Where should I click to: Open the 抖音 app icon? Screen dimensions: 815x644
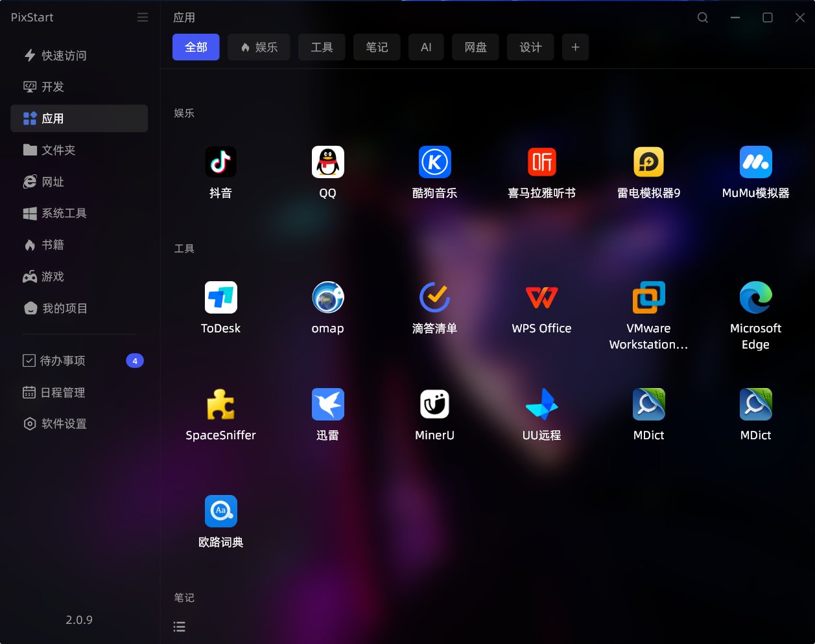[x=220, y=162]
